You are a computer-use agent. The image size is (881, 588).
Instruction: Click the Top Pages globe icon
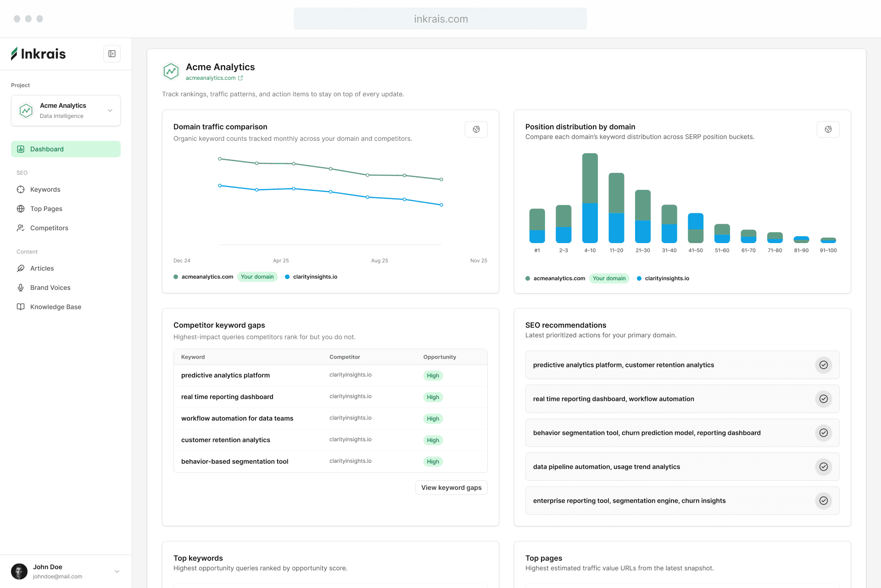(x=21, y=209)
